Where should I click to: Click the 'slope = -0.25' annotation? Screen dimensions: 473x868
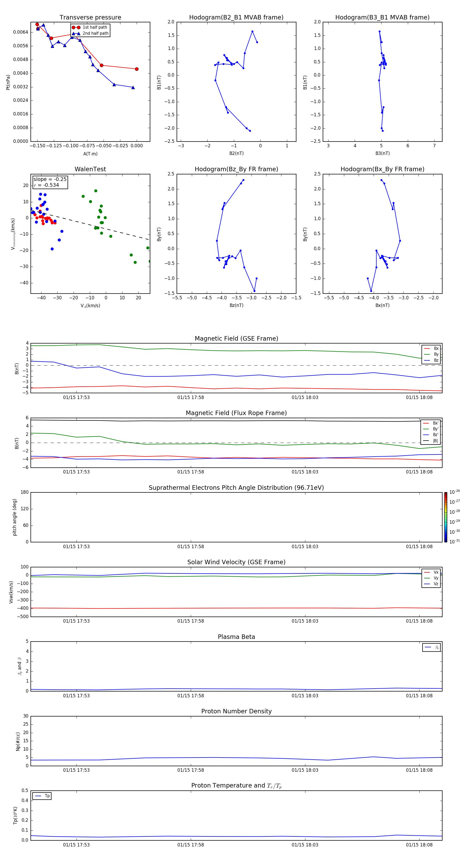50,179
